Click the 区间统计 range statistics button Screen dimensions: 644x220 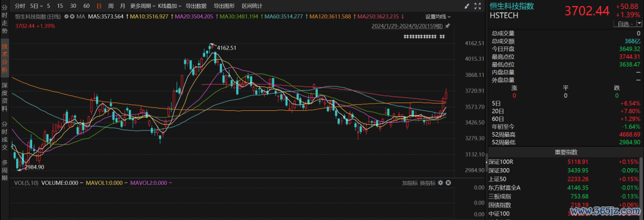pyautogui.click(x=252, y=6)
